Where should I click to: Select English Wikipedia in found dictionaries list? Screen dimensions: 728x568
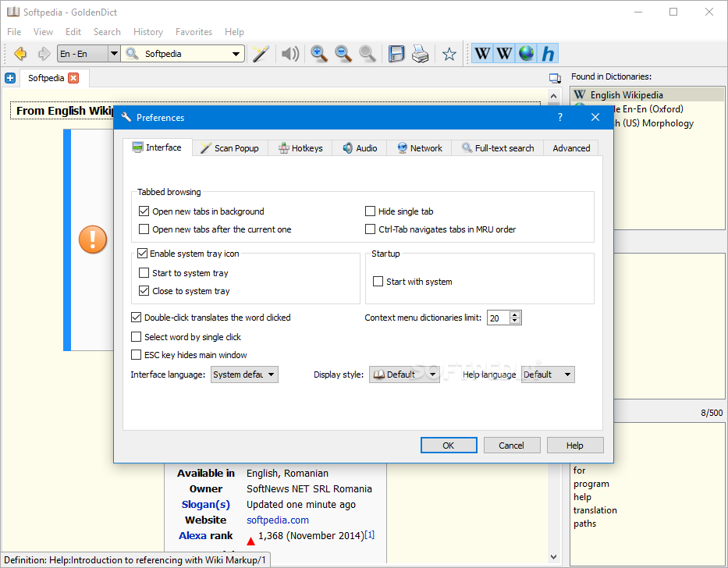tap(647, 94)
